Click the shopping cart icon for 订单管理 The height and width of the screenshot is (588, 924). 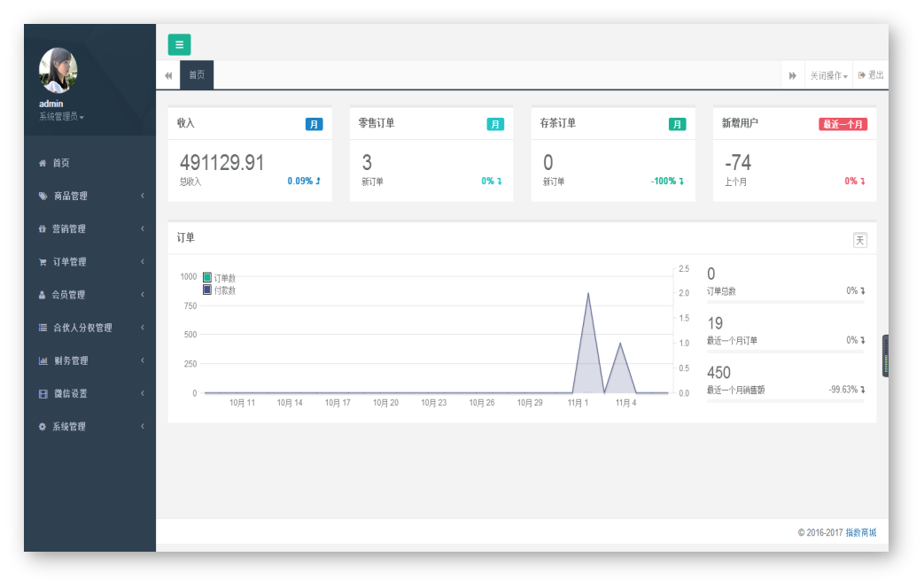(x=43, y=262)
